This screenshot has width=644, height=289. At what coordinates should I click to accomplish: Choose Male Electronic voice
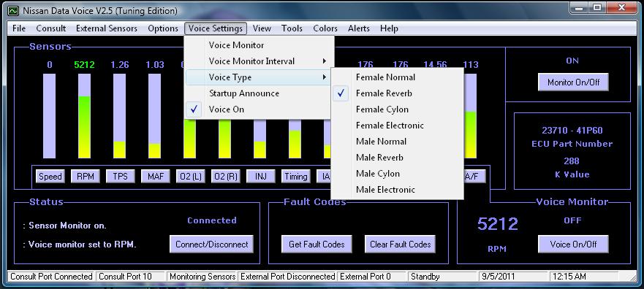pos(397,189)
